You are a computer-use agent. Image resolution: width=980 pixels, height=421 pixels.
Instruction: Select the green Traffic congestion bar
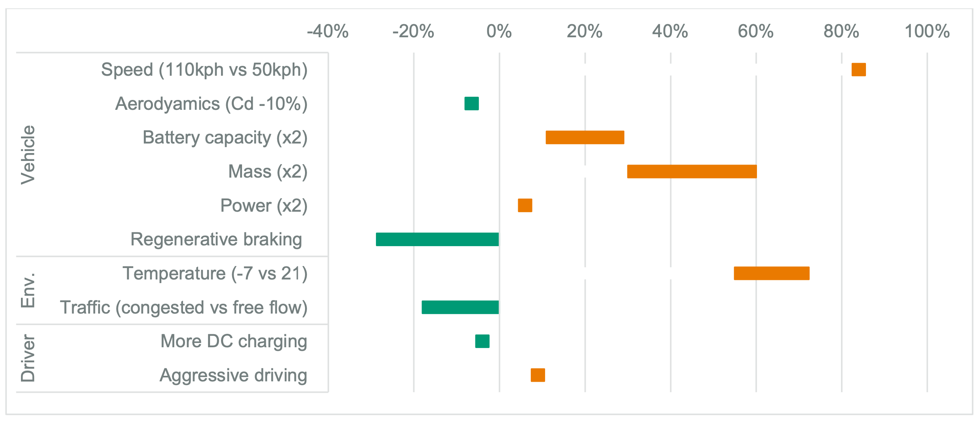tap(460, 308)
